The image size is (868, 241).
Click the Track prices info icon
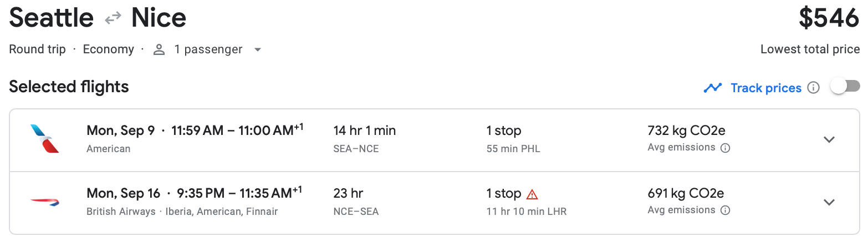tap(813, 88)
